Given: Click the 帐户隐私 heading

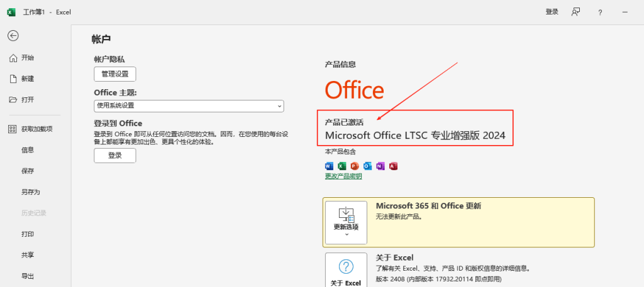Looking at the screenshot, I should point(109,60).
